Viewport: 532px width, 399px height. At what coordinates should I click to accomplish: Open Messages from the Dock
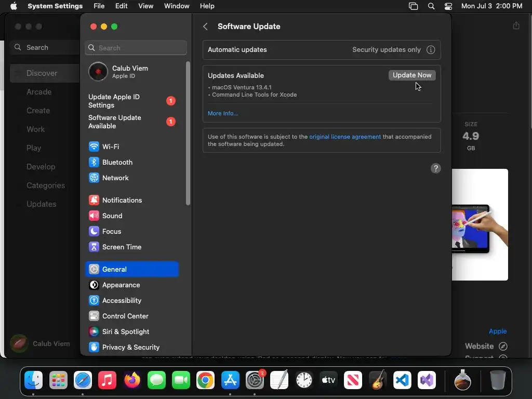pyautogui.click(x=156, y=380)
